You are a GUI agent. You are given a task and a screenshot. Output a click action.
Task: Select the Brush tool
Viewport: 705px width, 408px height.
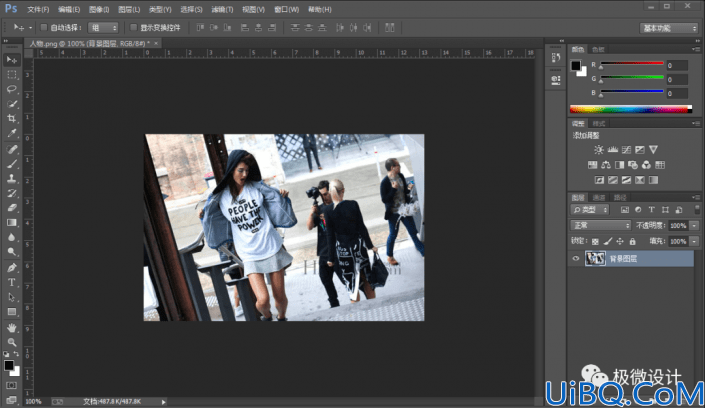coord(12,164)
